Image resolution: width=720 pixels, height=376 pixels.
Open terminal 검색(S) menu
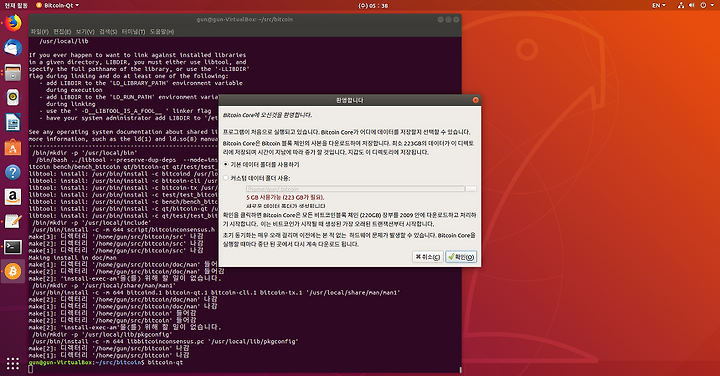[108, 32]
